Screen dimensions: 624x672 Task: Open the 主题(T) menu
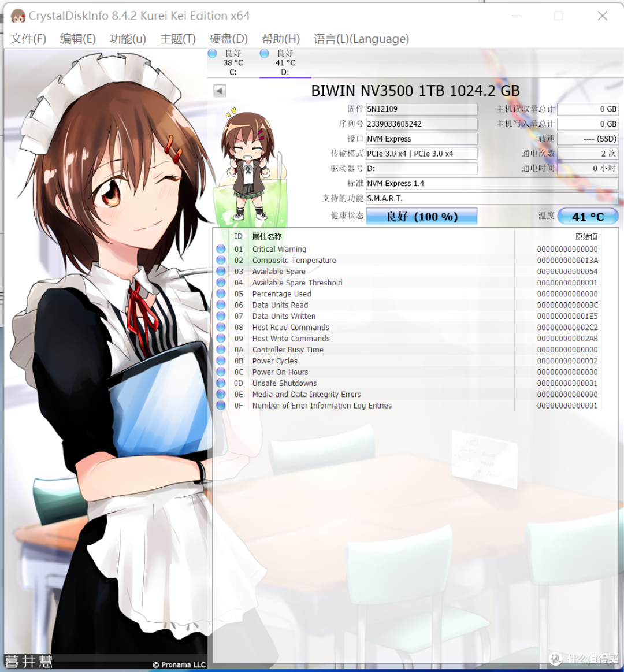(178, 39)
